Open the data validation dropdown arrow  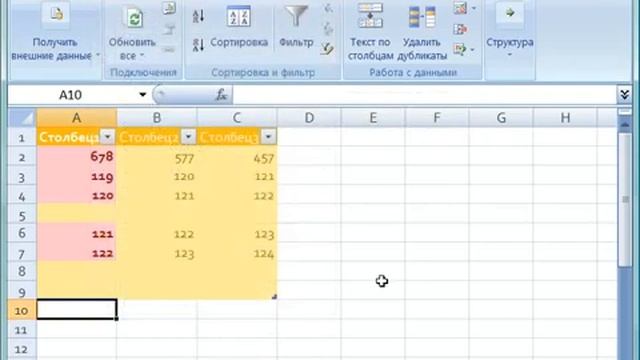click(473, 8)
